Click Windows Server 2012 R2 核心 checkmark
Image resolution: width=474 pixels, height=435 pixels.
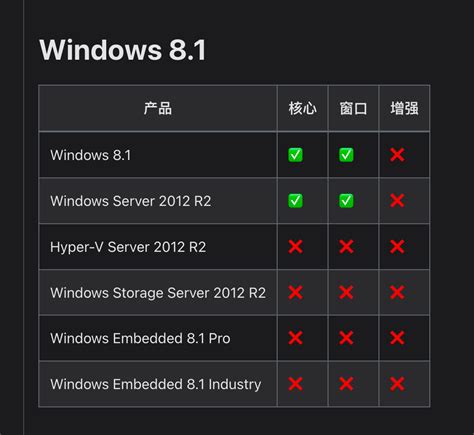click(295, 201)
